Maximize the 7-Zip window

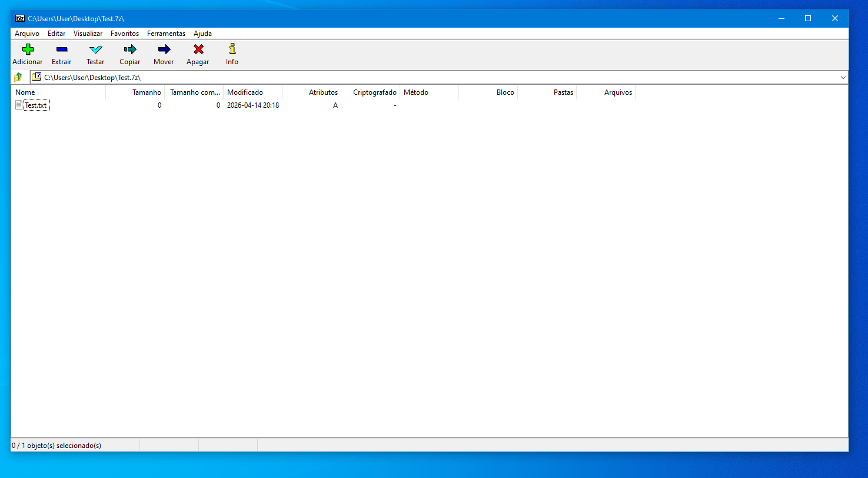pos(808,18)
